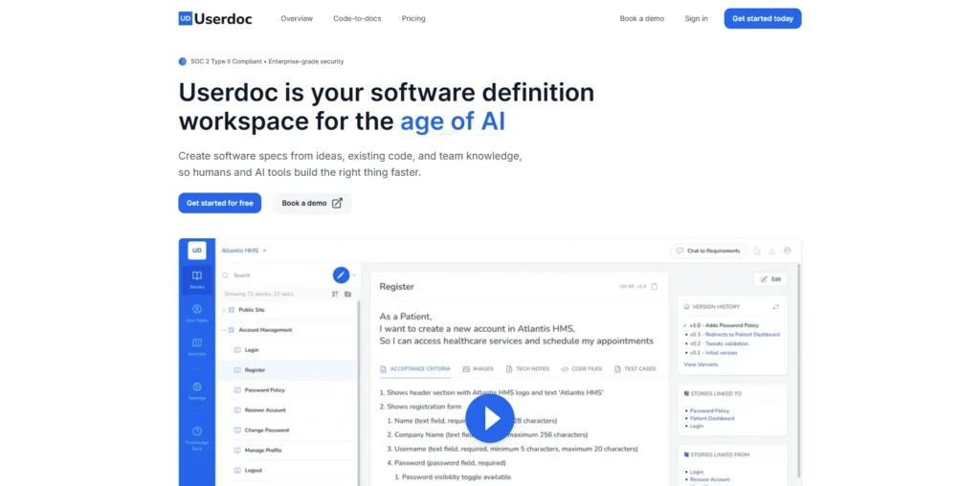Open Login in Stories Linked From
The image size is (980, 486).
(697, 473)
